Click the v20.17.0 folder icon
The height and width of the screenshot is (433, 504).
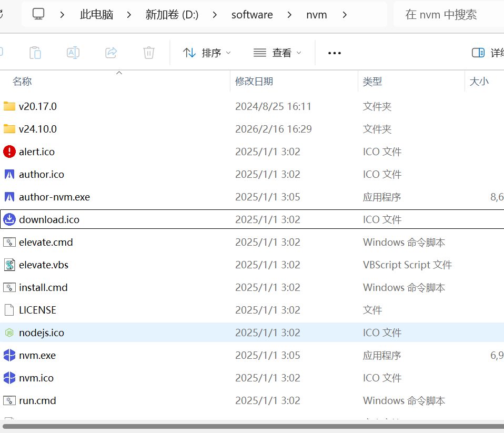pyautogui.click(x=9, y=106)
